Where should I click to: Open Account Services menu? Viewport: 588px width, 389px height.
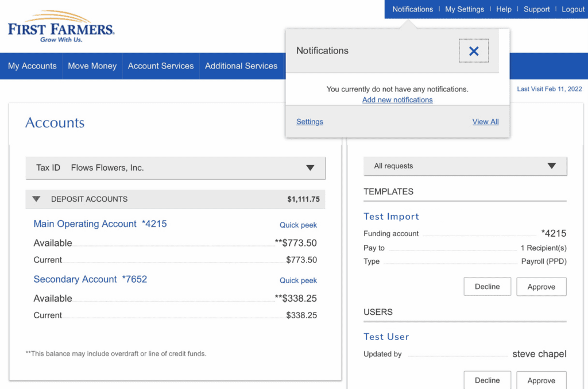(x=161, y=66)
